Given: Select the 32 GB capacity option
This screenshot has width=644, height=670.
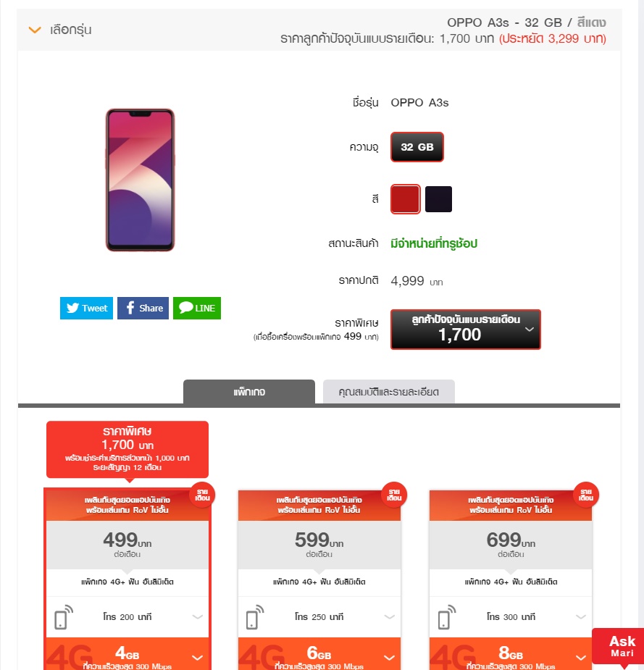Looking at the screenshot, I should 417,147.
